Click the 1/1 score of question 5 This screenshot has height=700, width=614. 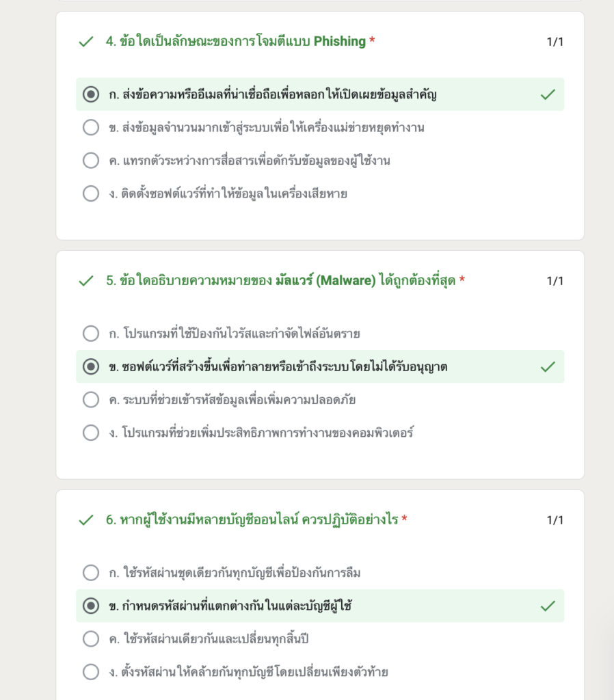point(555,281)
